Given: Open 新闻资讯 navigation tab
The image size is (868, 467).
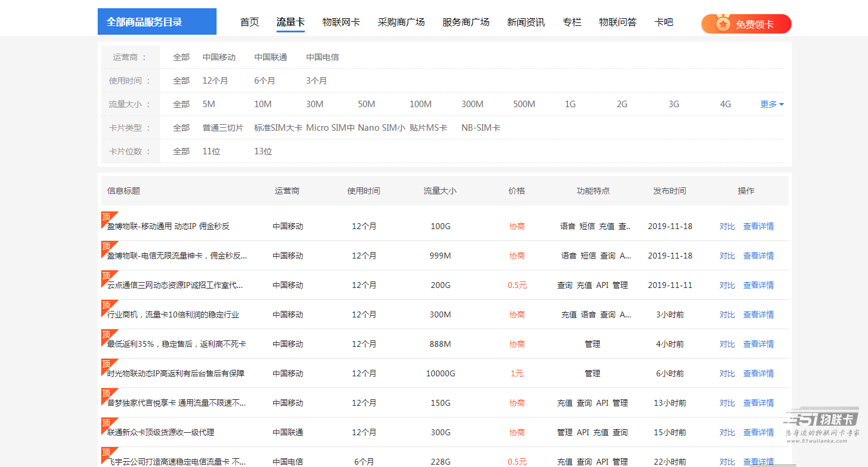Looking at the screenshot, I should point(526,22).
